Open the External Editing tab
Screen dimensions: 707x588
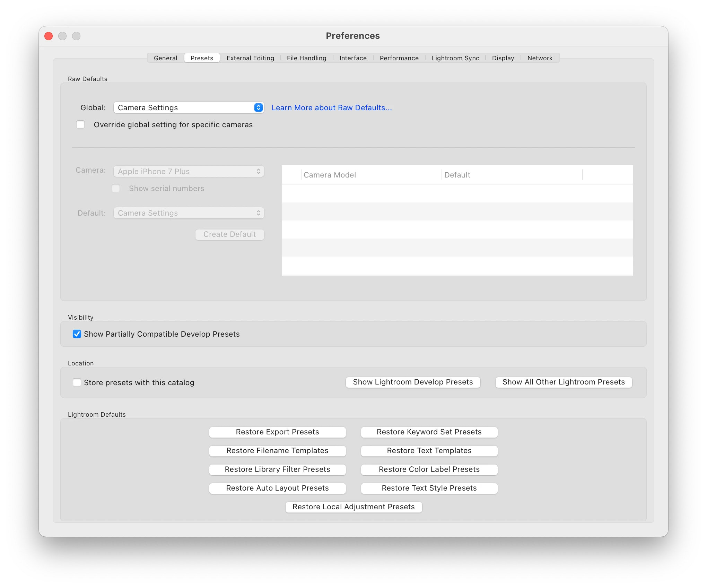click(x=250, y=58)
